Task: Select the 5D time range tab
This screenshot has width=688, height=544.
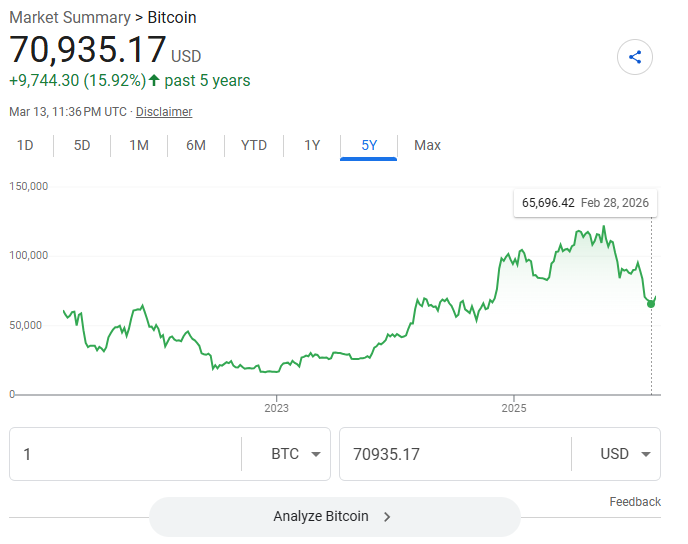Action: [x=82, y=145]
